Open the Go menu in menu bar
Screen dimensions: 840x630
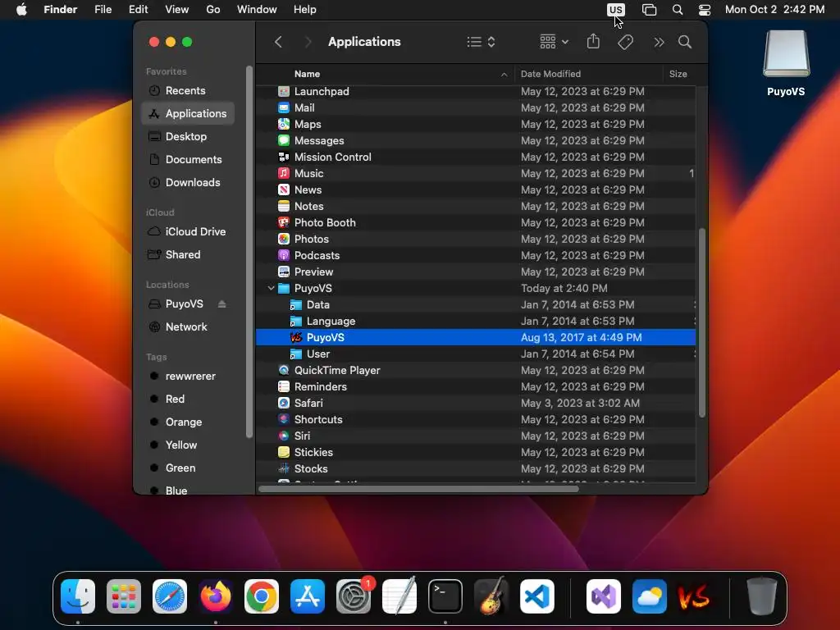[x=213, y=10]
